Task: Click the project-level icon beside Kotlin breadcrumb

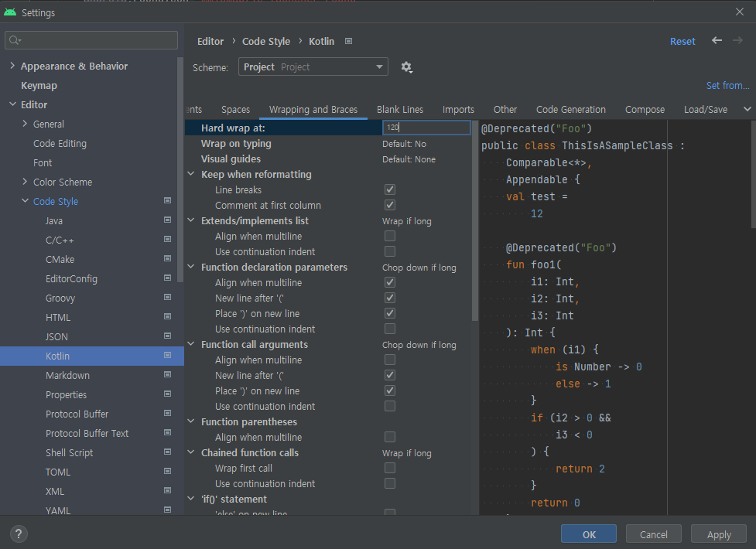Action: [x=348, y=42]
